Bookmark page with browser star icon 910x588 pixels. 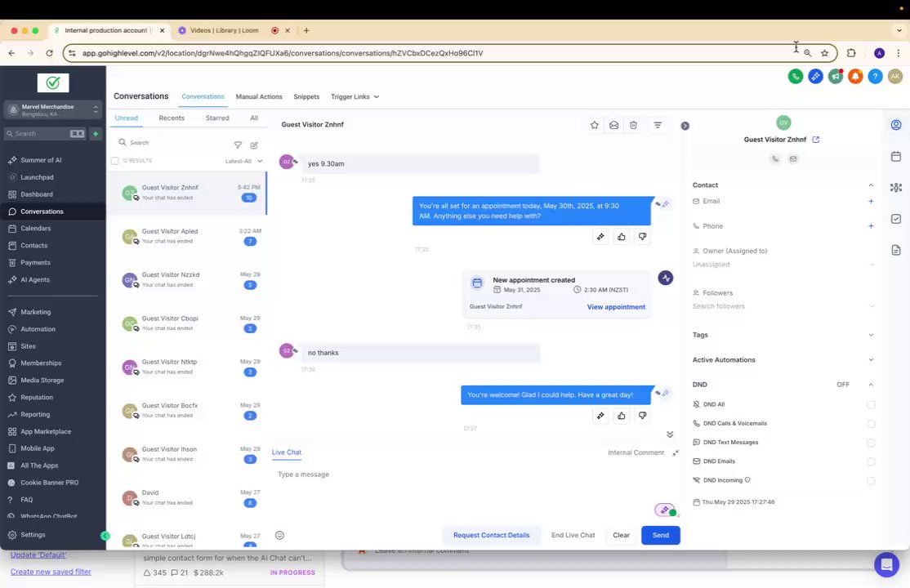(824, 53)
